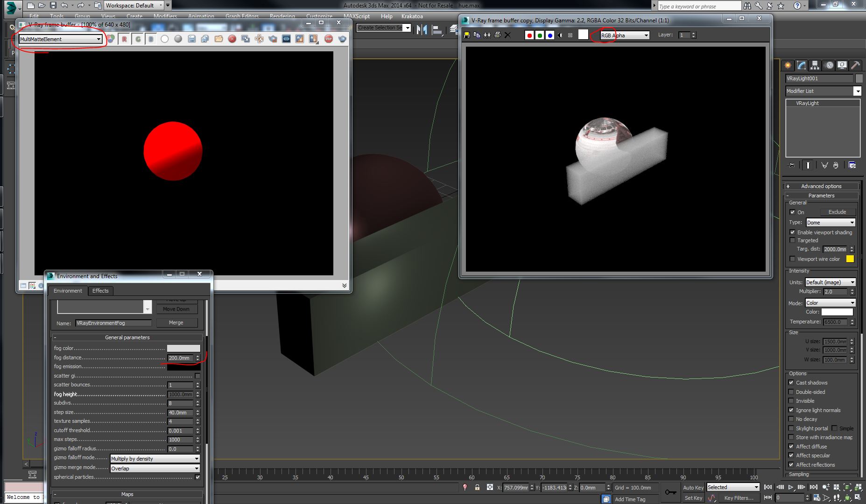Click the Track mouse while rendering icon
This screenshot has width=866, height=504.
(x=259, y=39)
